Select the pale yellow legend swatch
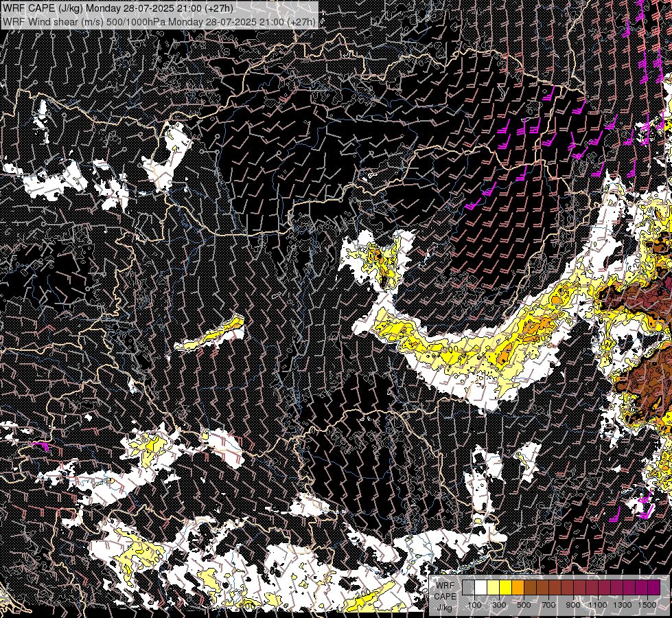The image size is (672, 618). click(x=494, y=587)
